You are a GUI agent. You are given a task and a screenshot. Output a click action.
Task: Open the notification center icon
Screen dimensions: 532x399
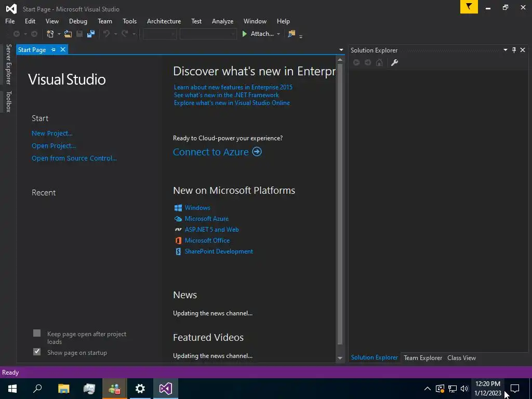tap(515, 389)
